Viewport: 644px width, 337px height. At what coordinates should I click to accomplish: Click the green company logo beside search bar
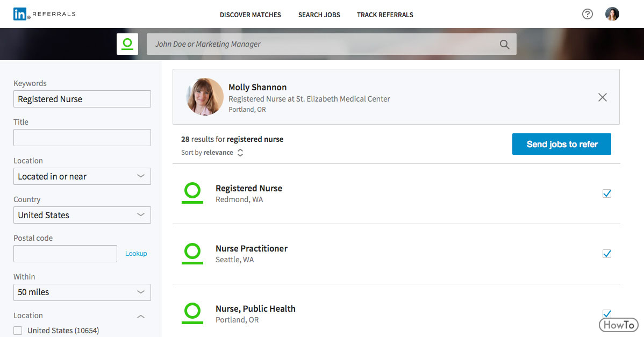[127, 44]
